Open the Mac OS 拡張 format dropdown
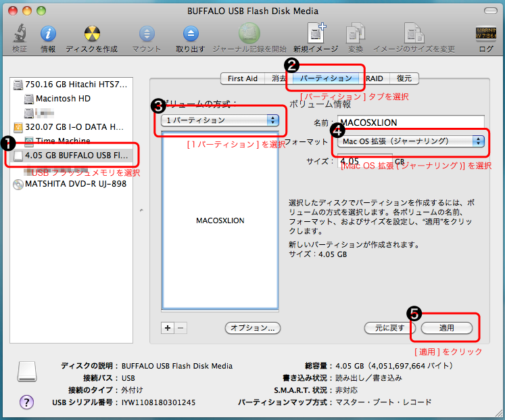 click(x=411, y=141)
